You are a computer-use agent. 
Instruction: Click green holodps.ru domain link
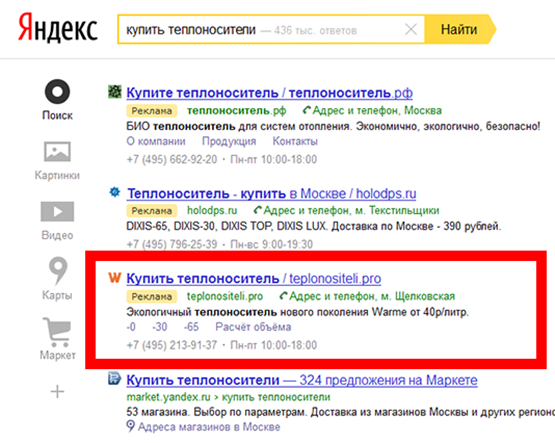(212, 211)
